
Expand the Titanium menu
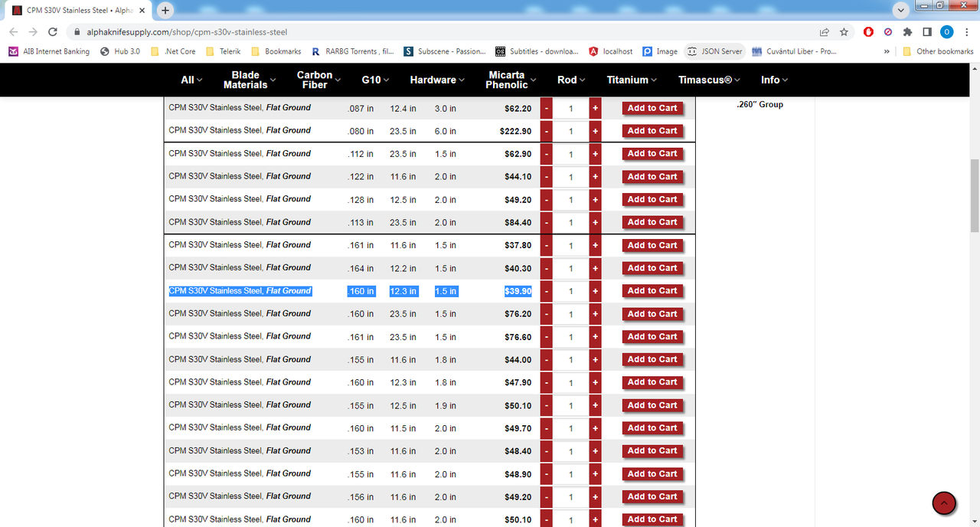632,80
